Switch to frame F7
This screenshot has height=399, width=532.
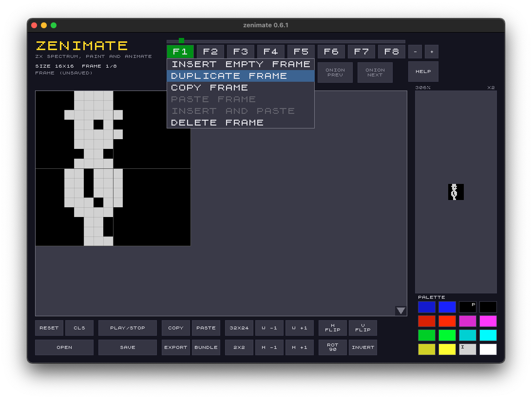[361, 52]
